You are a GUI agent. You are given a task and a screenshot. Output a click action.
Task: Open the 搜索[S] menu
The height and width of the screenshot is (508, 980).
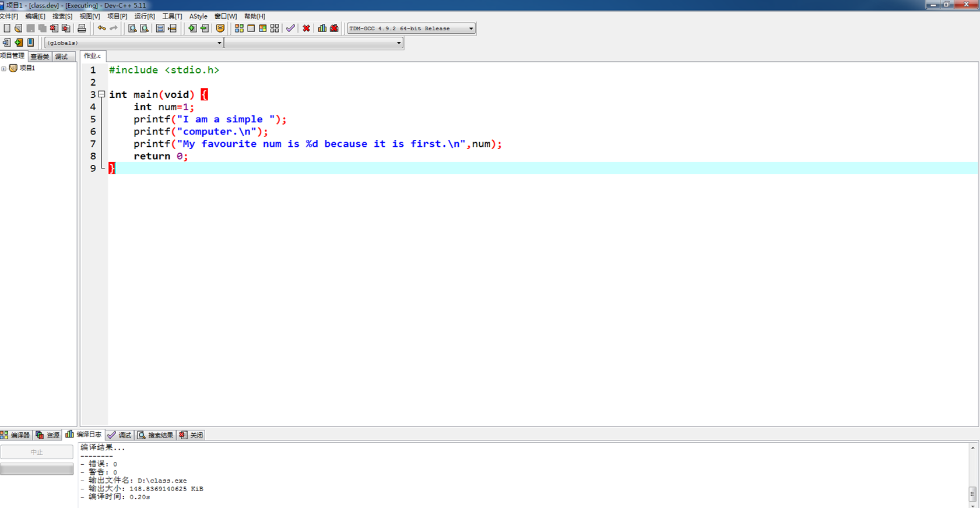tap(62, 16)
